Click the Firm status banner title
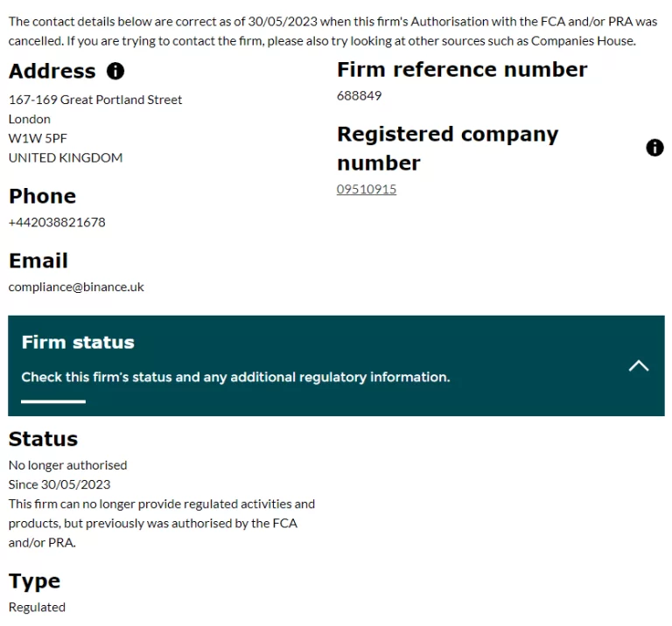Viewport: 672px width, 626px height. coord(78,343)
